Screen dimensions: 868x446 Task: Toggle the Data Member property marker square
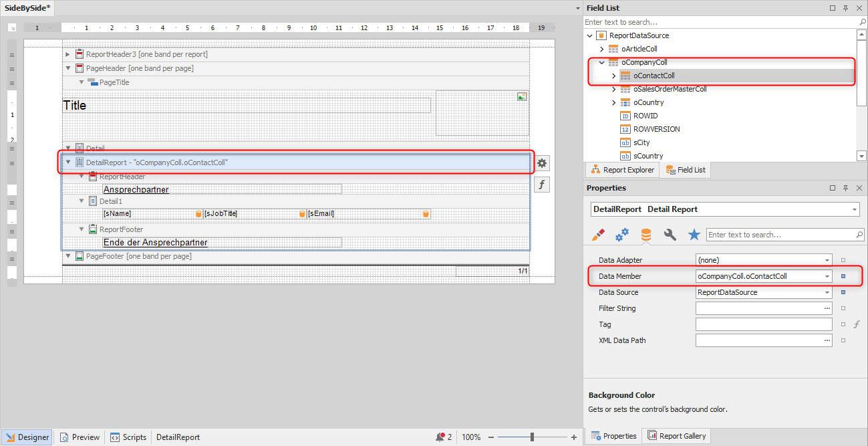click(x=843, y=276)
